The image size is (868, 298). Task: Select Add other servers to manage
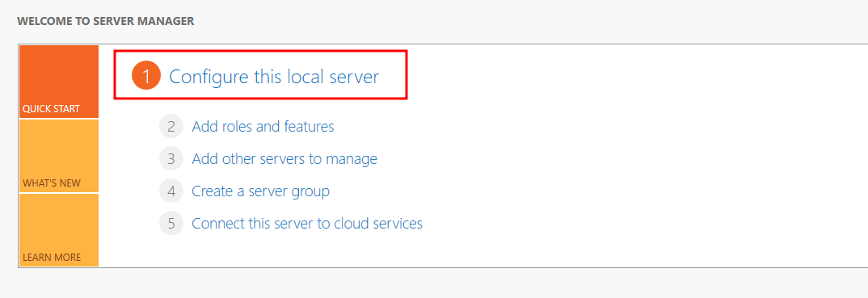284,159
